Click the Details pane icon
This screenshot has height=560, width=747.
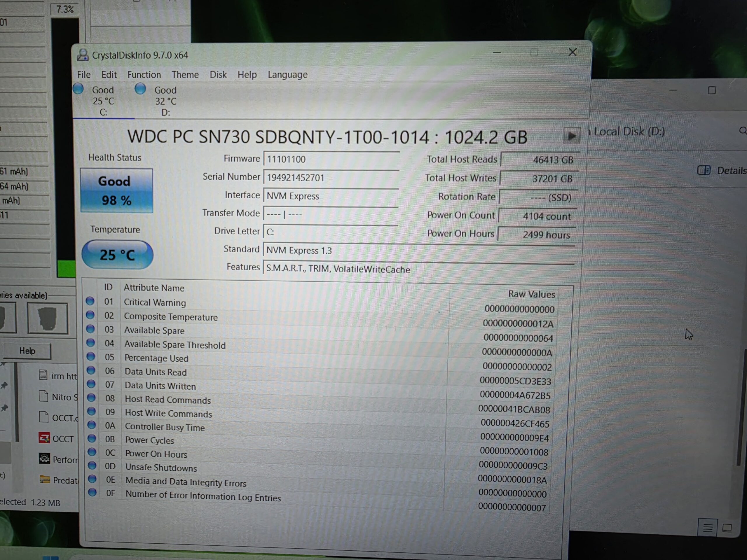coord(704,170)
